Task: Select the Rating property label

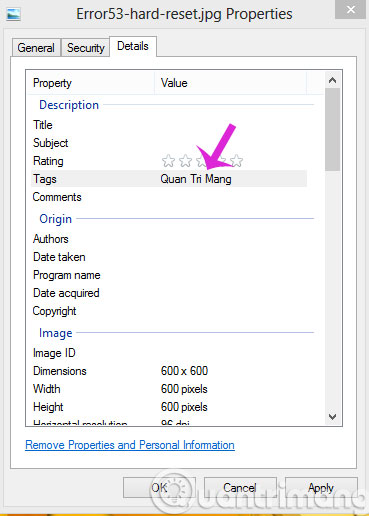Action: click(x=48, y=161)
